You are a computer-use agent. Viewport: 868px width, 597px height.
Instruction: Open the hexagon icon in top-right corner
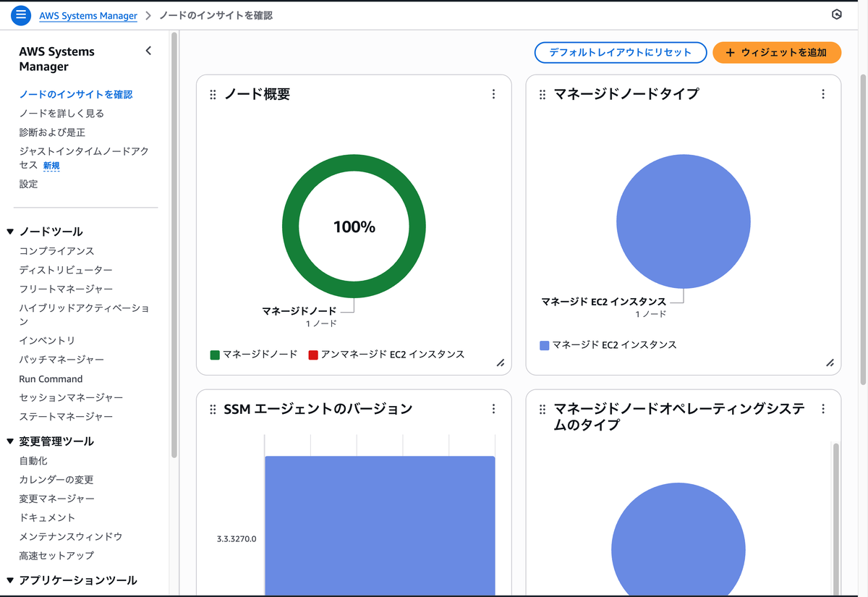click(x=837, y=14)
